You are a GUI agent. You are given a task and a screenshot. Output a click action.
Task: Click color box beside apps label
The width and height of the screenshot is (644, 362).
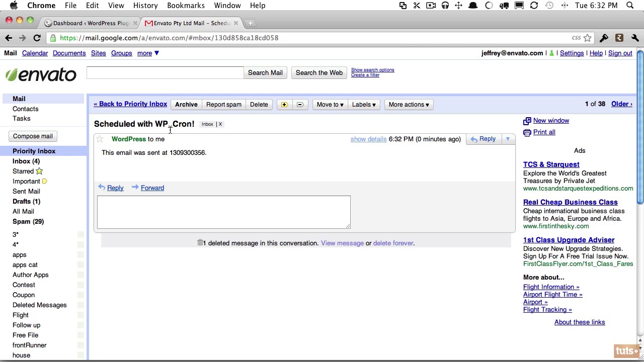(80, 255)
